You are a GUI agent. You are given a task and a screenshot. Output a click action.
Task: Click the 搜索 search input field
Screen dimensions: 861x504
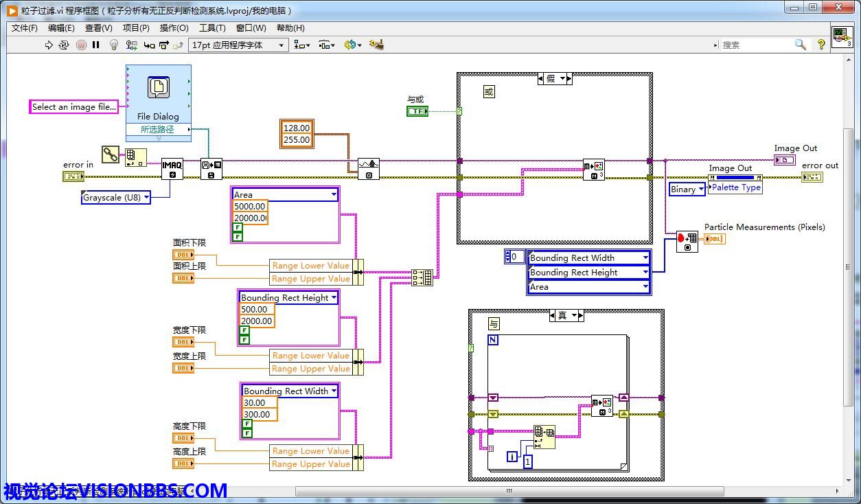[755, 45]
